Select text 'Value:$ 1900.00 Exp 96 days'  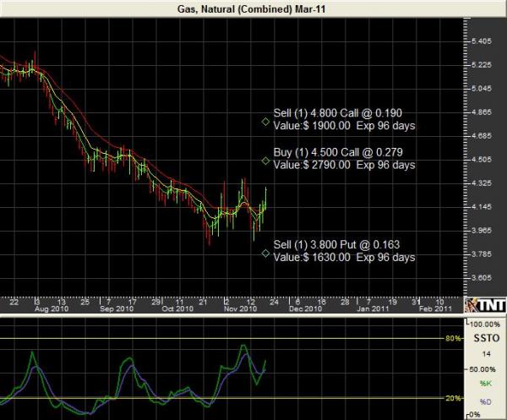click(x=344, y=126)
